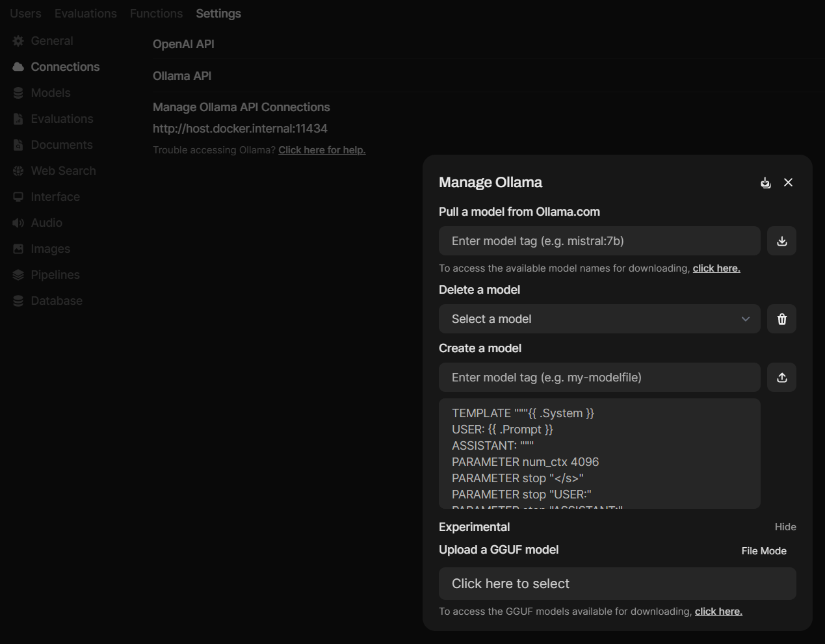Click the pull model download icon
The image size is (825, 644).
tap(781, 241)
